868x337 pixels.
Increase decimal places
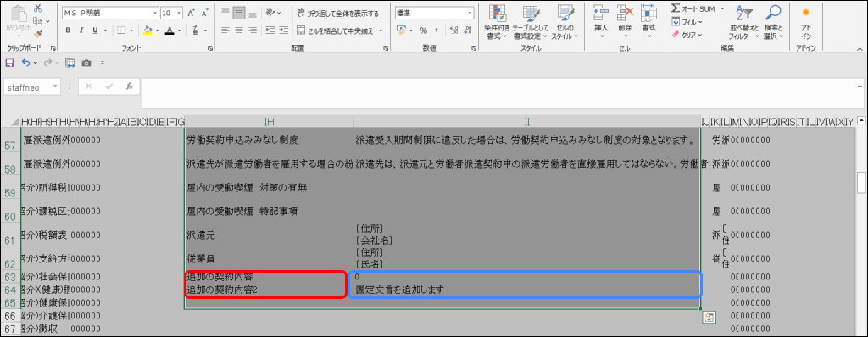(x=453, y=30)
